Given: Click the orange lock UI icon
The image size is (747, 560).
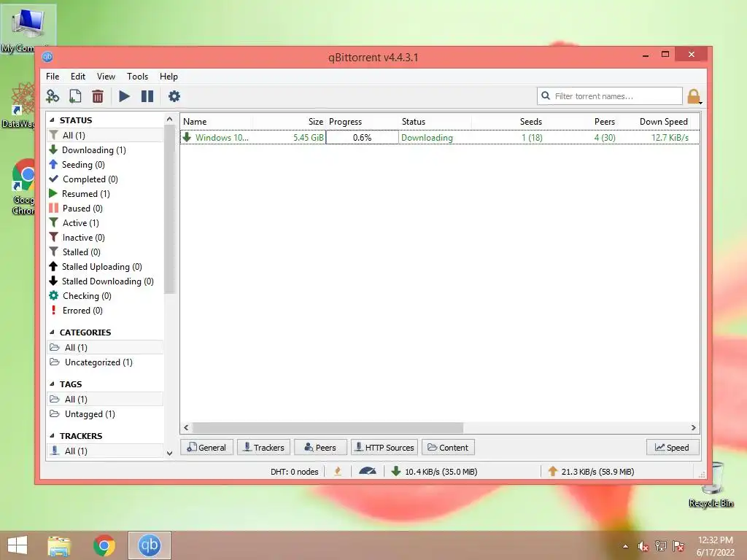Looking at the screenshot, I should click(694, 96).
